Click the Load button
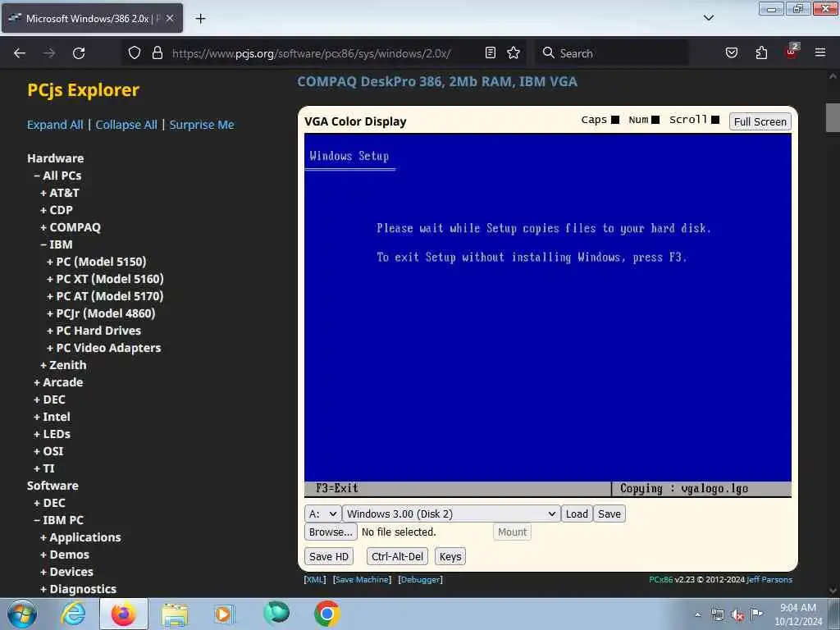 coord(577,514)
